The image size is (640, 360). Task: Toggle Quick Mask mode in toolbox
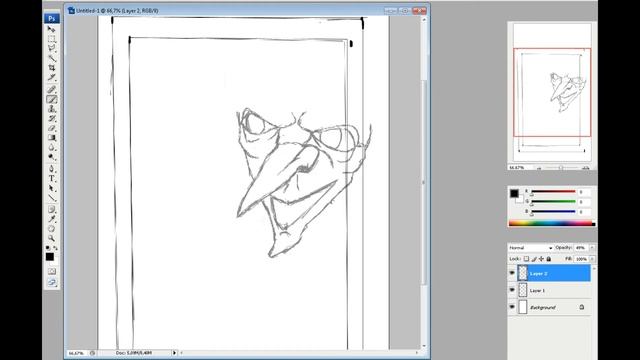[52, 271]
